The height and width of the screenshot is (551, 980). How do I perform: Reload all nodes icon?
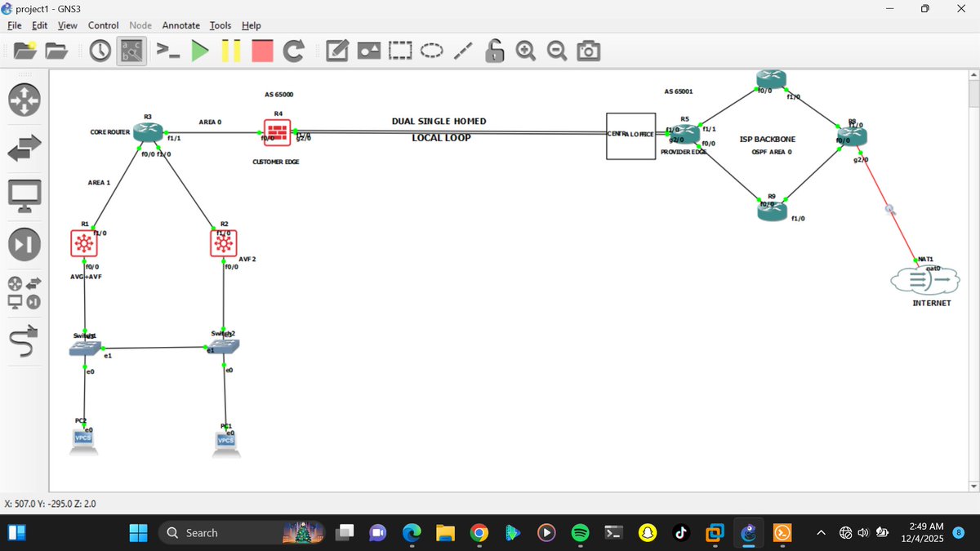click(x=293, y=51)
